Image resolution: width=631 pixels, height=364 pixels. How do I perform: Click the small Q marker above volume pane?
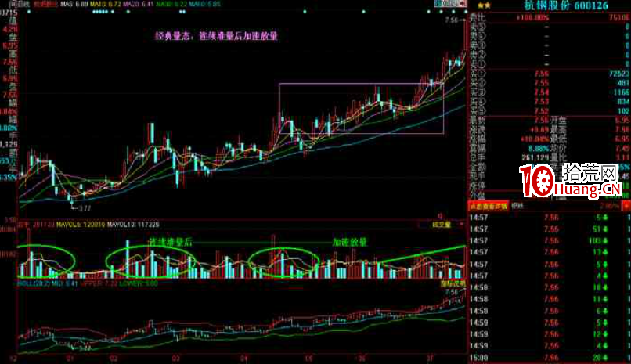pyautogui.click(x=440, y=216)
